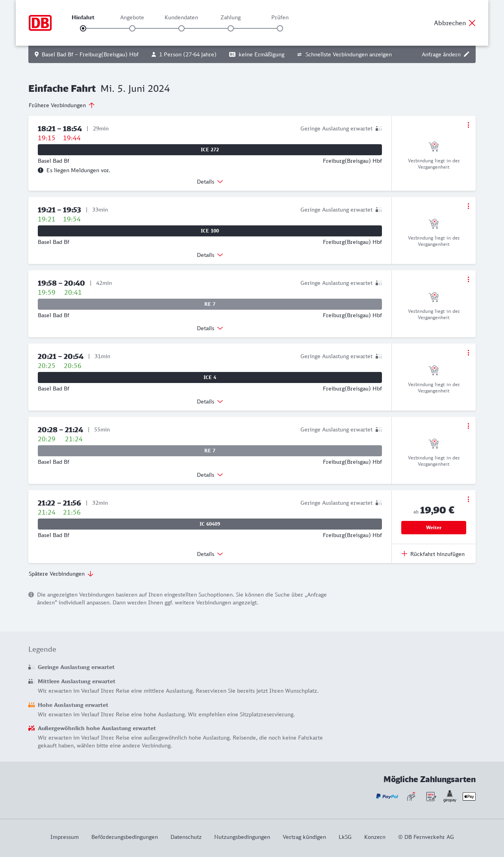
Task: Click the Abbrechen cancel X icon
Action: pyautogui.click(x=472, y=23)
